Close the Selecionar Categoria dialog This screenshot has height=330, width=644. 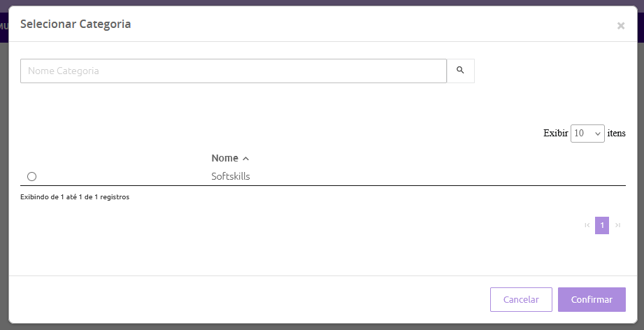pyautogui.click(x=620, y=26)
